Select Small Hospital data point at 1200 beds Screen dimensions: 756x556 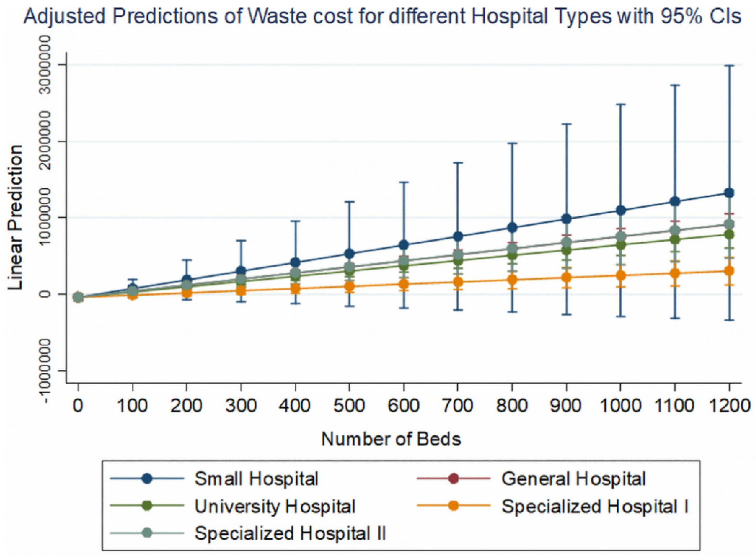point(729,193)
